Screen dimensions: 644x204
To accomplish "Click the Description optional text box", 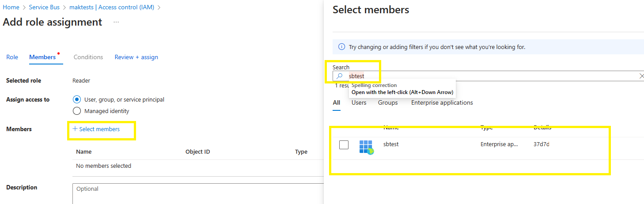I will coord(198,193).
